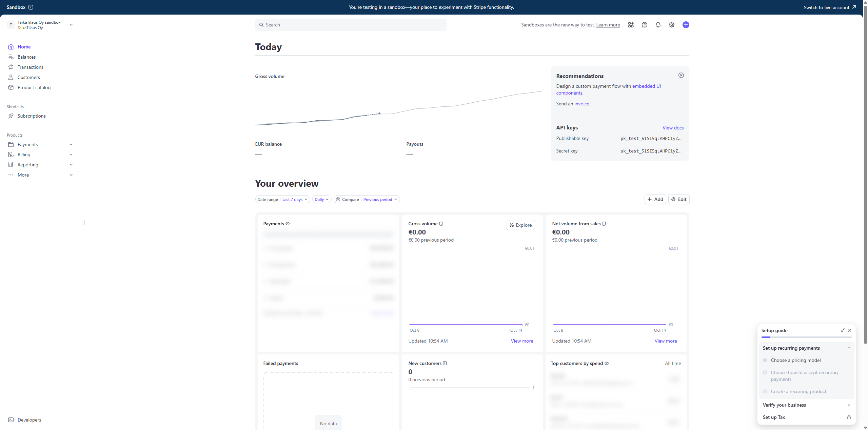Open the settings gear icon

coord(671,25)
